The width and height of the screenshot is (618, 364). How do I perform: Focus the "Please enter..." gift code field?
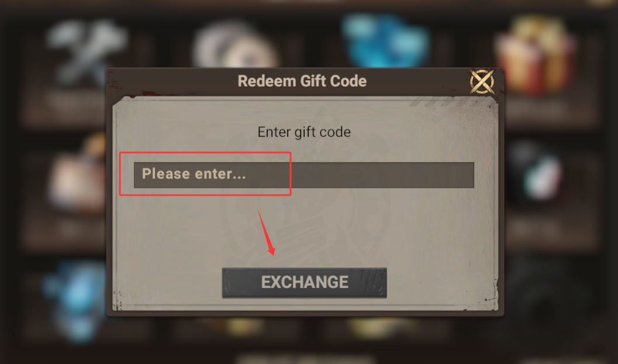coord(304,175)
